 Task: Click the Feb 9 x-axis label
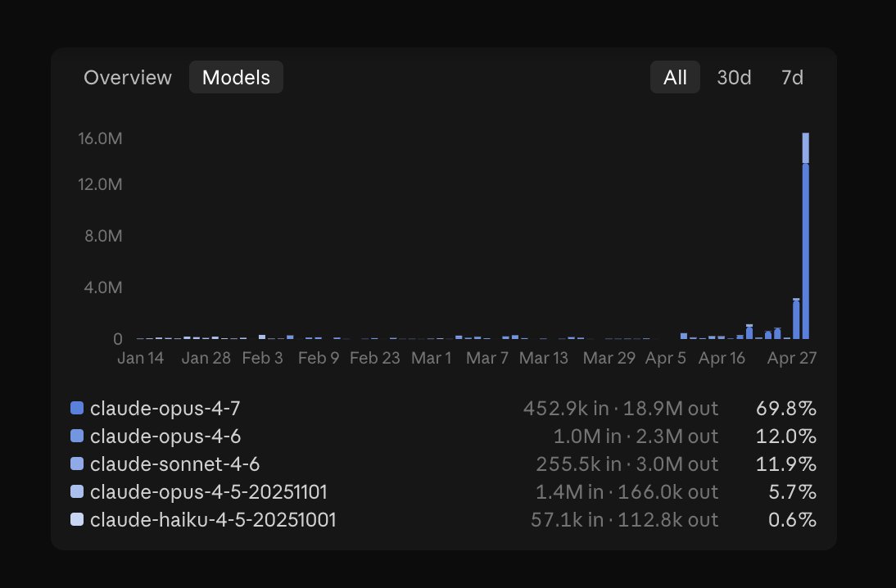point(319,358)
